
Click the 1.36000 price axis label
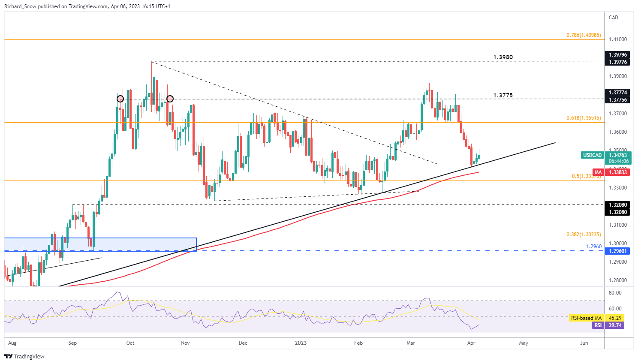[x=618, y=132]
